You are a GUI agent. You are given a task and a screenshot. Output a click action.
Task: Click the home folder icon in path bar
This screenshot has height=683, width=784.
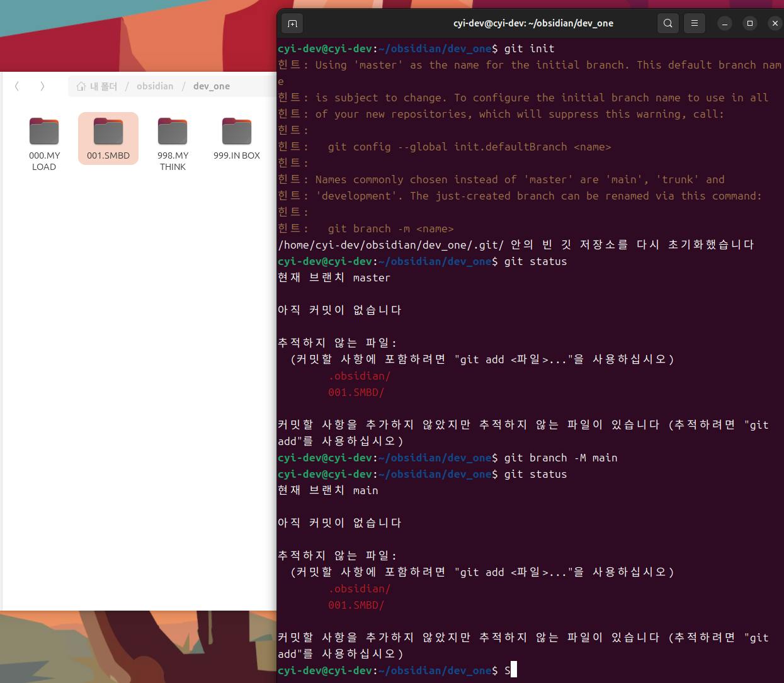coord(81,86)
